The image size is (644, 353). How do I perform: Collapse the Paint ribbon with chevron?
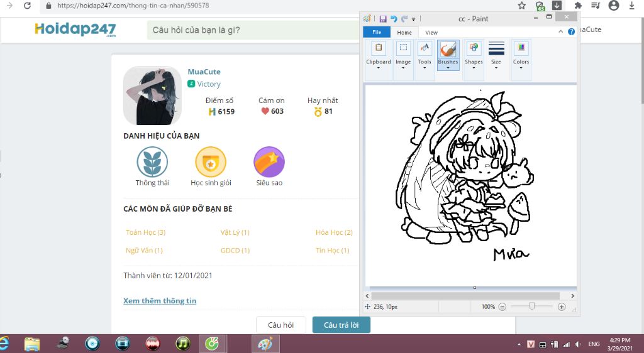tap(560, 31)
